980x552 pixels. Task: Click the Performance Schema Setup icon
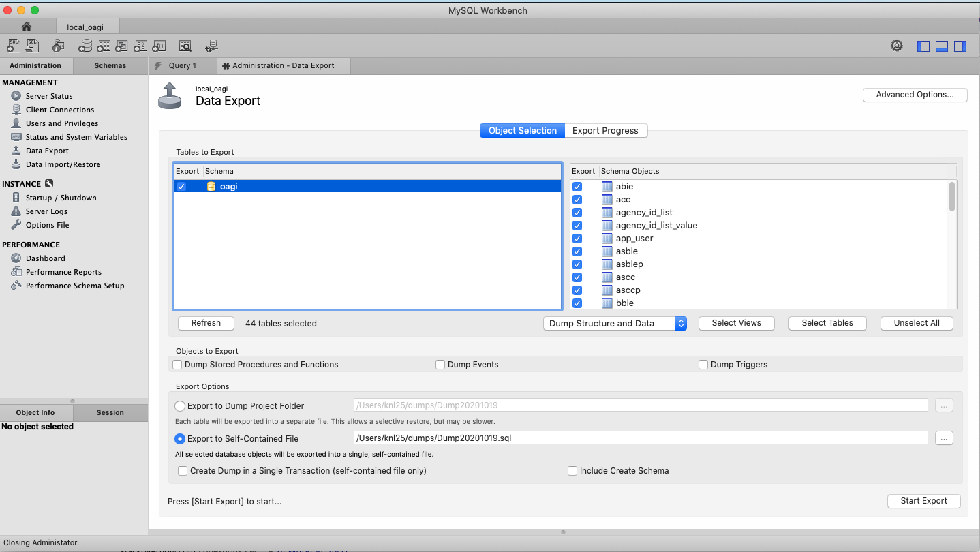[x=16, y=286]
